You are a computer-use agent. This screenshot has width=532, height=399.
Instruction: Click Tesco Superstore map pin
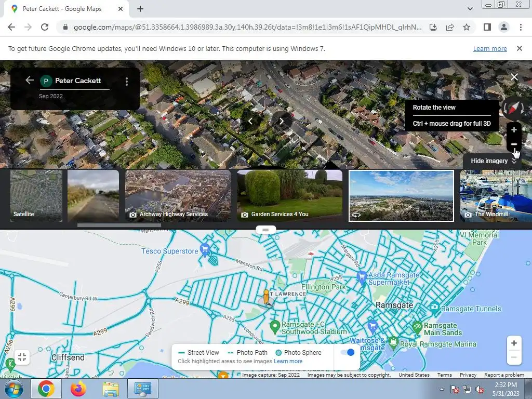(x=205, y=250)
